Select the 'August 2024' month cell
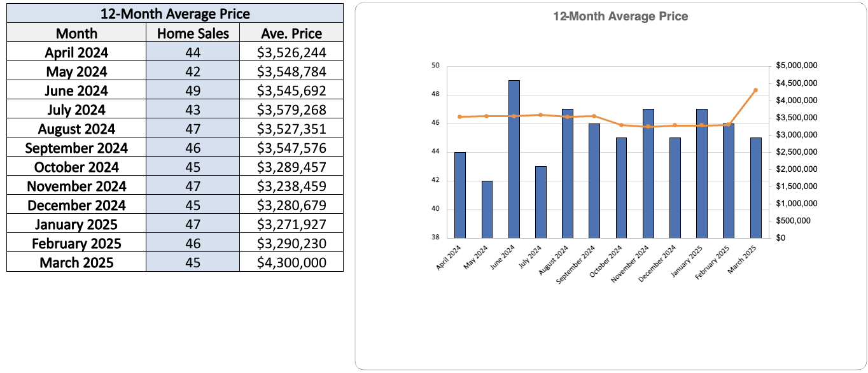The height and width of the screenshot is (373, 868). point(76,129)
